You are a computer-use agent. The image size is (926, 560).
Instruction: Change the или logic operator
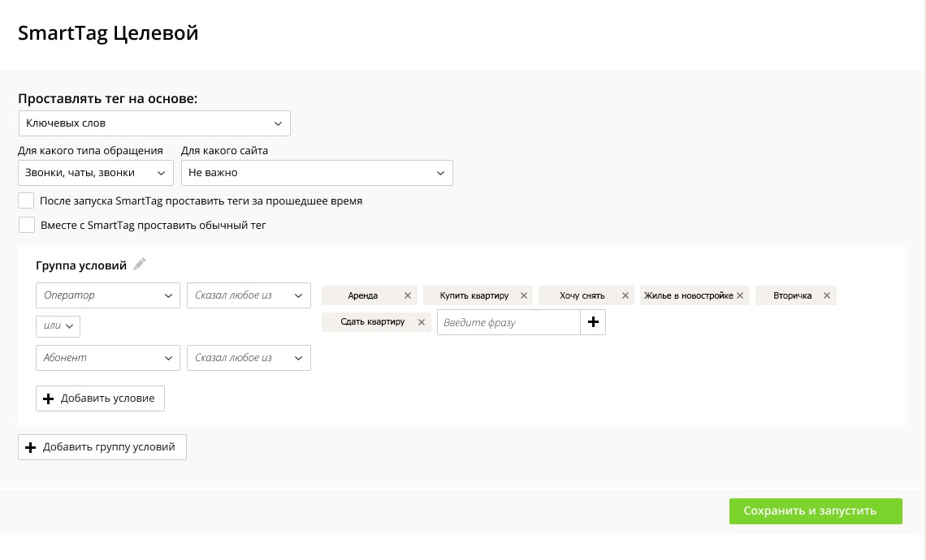pyautogui.click(x=58, y=326)
